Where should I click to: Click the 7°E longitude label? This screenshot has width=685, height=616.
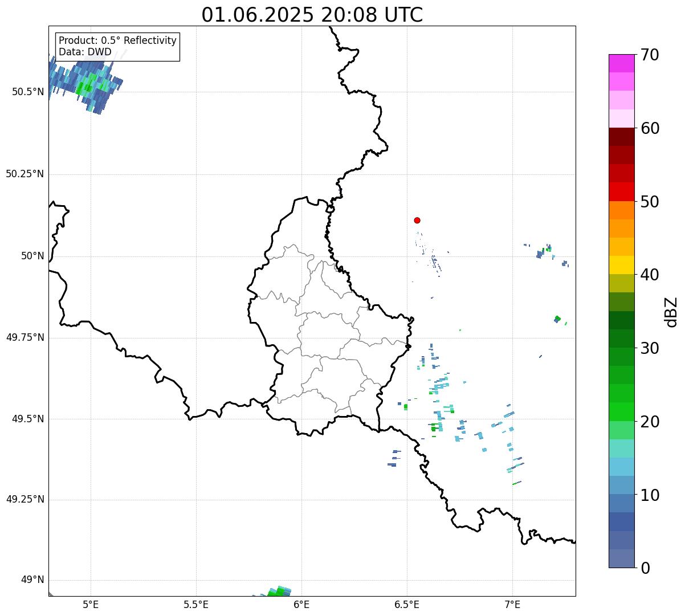pos(512,605)
